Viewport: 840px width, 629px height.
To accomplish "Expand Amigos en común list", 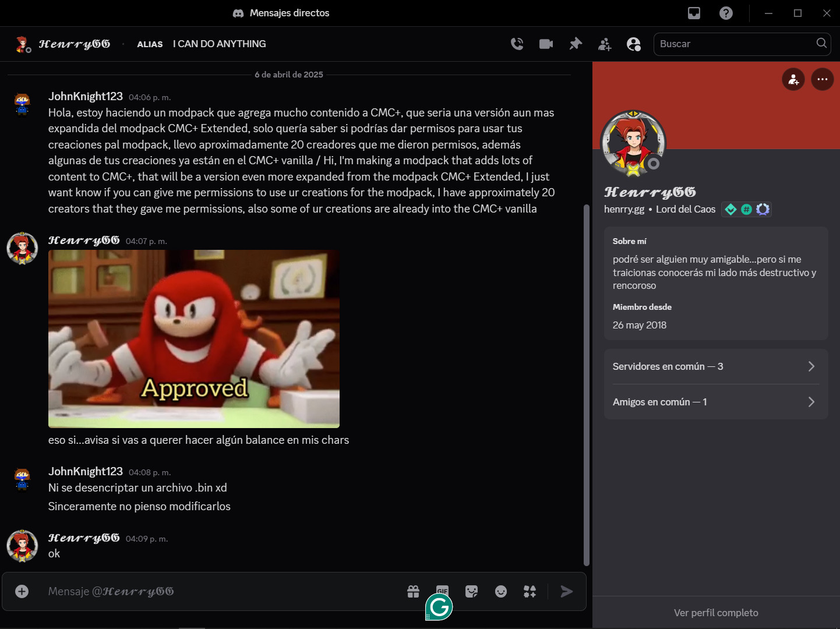I will pyautogui.click(x=715, y=402).
